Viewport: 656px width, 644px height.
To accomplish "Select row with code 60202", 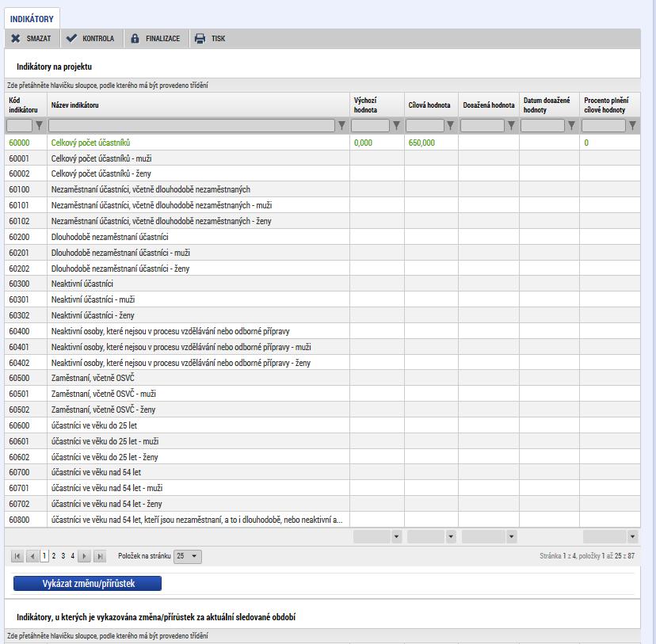I will tap(322, 269).
